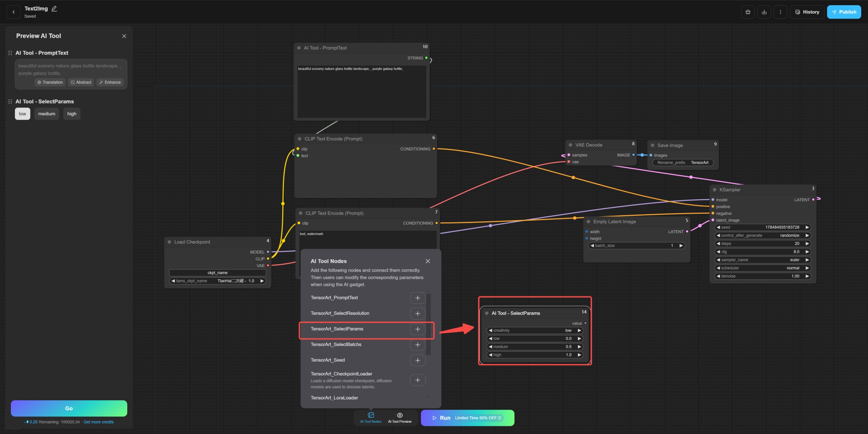
Task: Add the TensorArt_SelectParams node with plus
Action: (417, 329)
